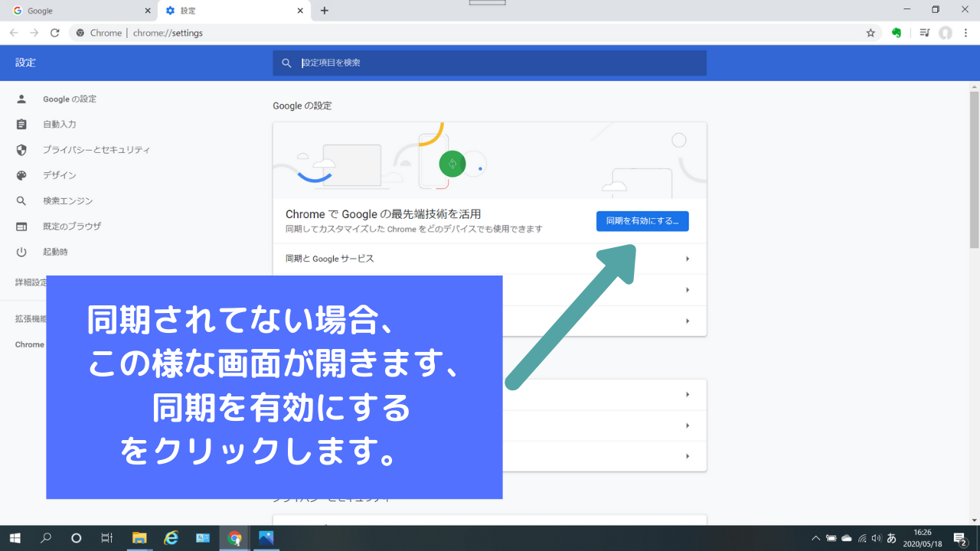Open 拡張機能 link in sidebar
Image resolution: width=980 pixels, height=551 pixels.
(x=31, y=319)
